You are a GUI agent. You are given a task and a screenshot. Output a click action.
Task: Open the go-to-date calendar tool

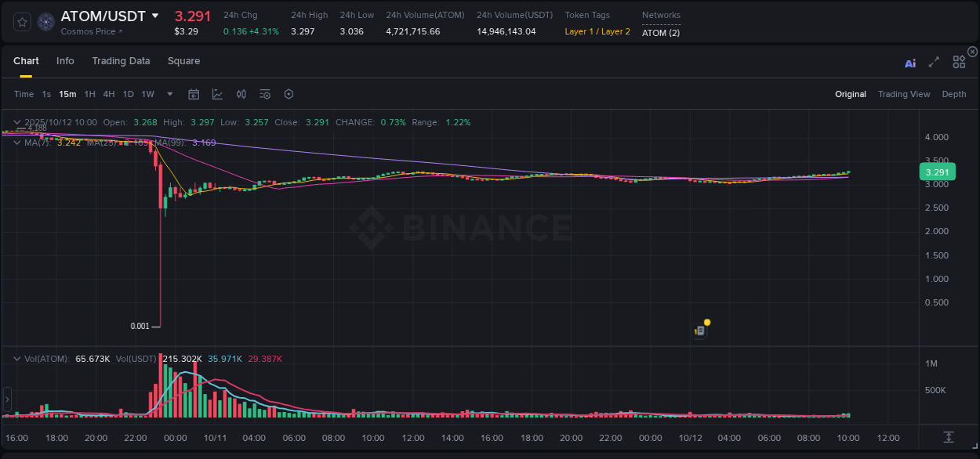pyautogui.click(x=194, y=94)
